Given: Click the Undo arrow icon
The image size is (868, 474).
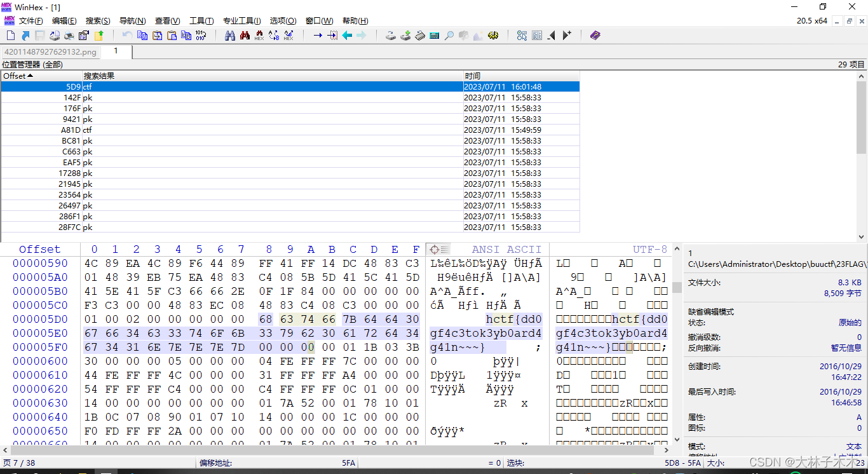Looking at the screenshot, I should point(127,36).
